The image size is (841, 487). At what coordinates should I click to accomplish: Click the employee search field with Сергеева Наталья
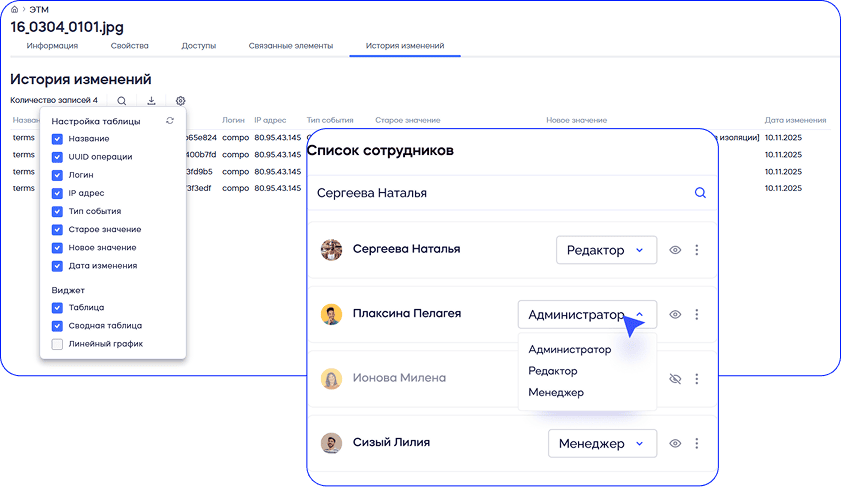click(x=500, y=193)
